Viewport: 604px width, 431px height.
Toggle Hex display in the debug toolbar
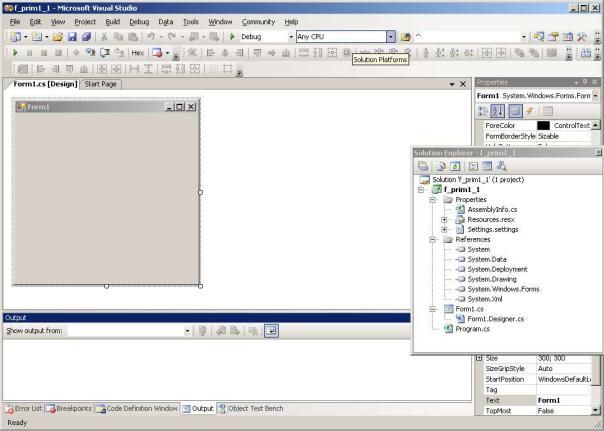tap(138, 53)
